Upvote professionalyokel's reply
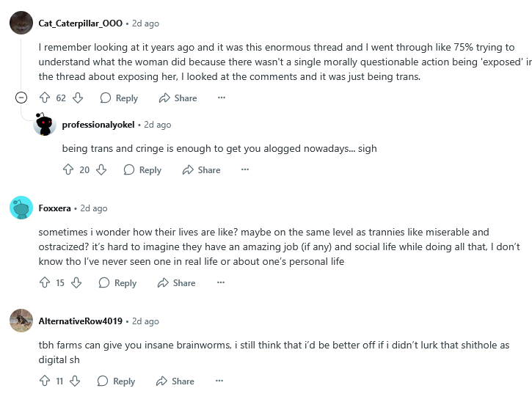Image resolution: width=532 pixels, height=402 pixels. tap(68, 169)
